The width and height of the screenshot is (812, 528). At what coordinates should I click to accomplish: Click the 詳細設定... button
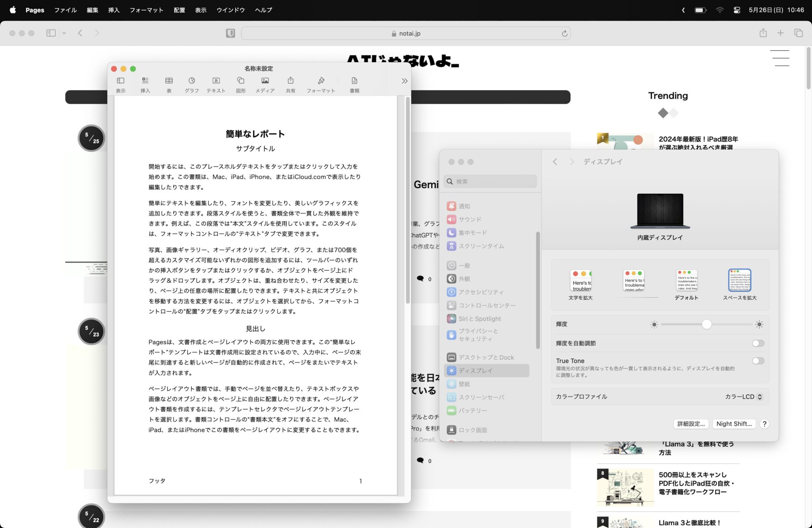(x=691, y=424)
